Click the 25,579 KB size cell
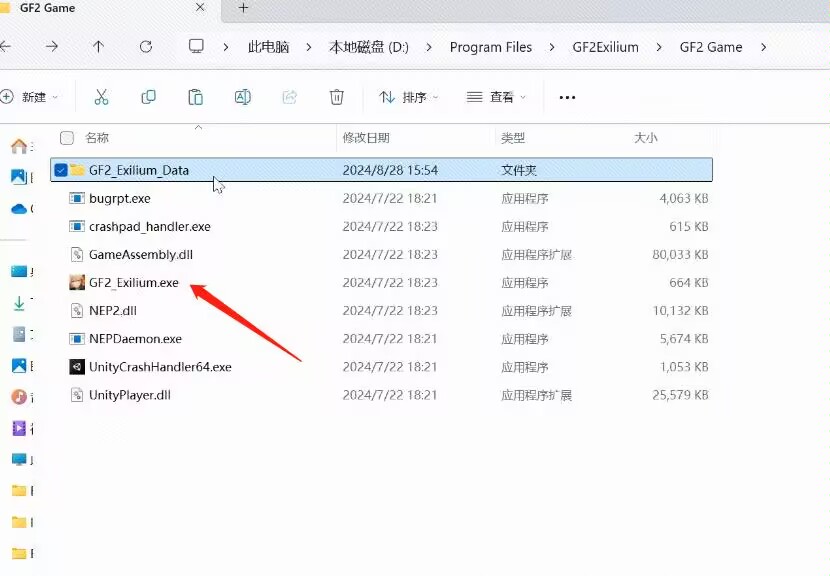 point(681,395)
